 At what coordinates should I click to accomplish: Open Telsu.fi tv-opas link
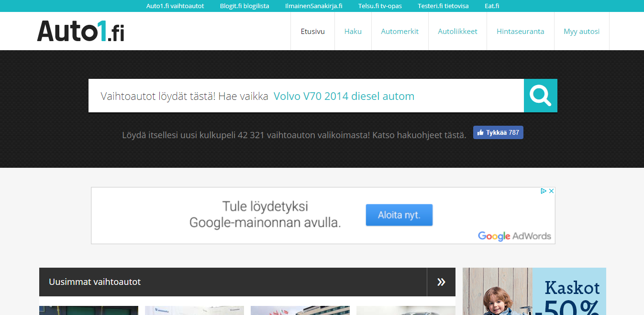point(380,6)
